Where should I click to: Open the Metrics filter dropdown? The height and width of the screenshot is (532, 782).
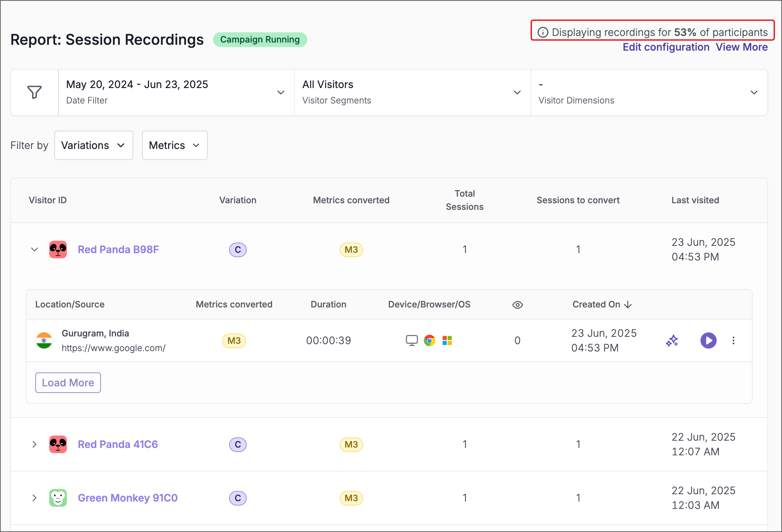tap(175, 145)
